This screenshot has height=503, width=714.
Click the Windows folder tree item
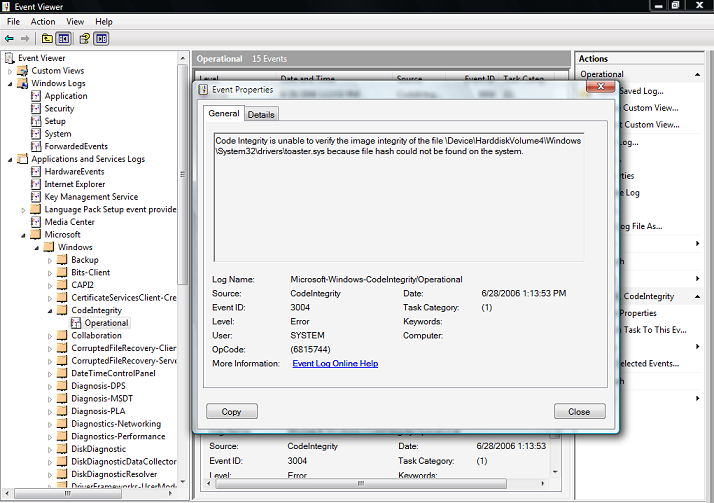click(x=75, y=247)
